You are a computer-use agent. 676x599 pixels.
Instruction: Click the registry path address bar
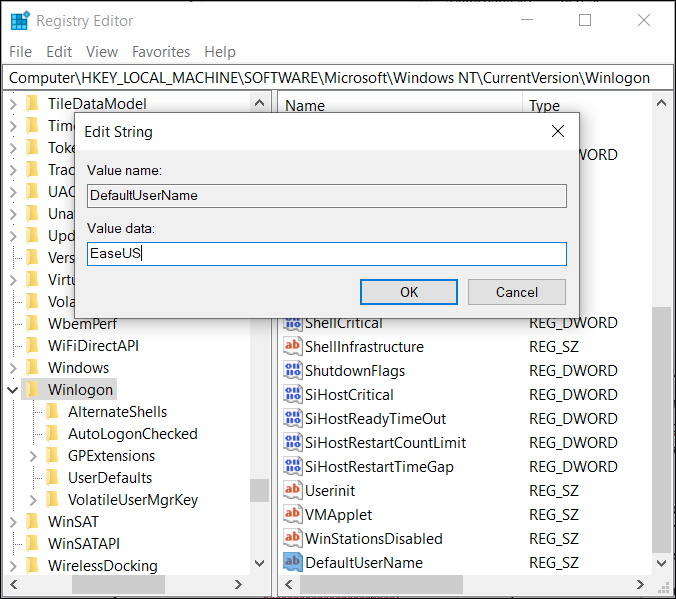pyautogui.click(x=338, y=78)
